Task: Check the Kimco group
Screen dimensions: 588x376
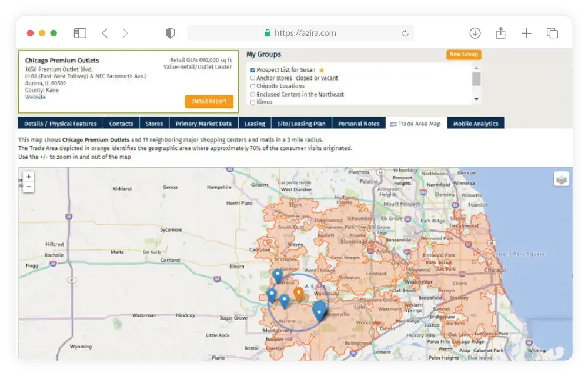Action: tap(253, 102)
